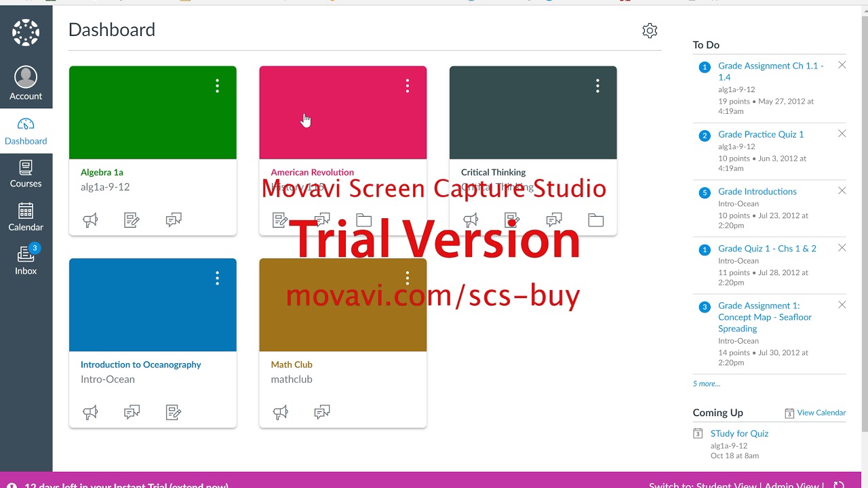Open the Account menu in sidebar

click(x=26, y=83)
